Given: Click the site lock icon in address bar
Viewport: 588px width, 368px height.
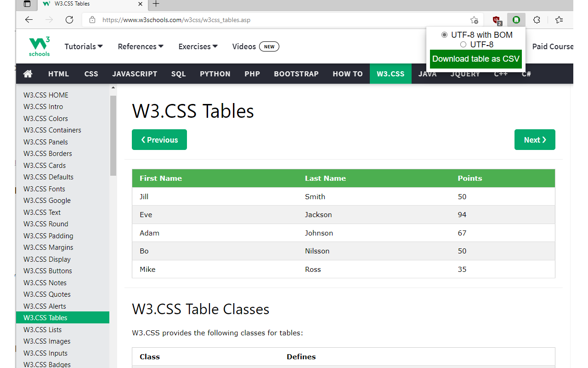Looking at the screenshot, I should [x=92, y=20].
